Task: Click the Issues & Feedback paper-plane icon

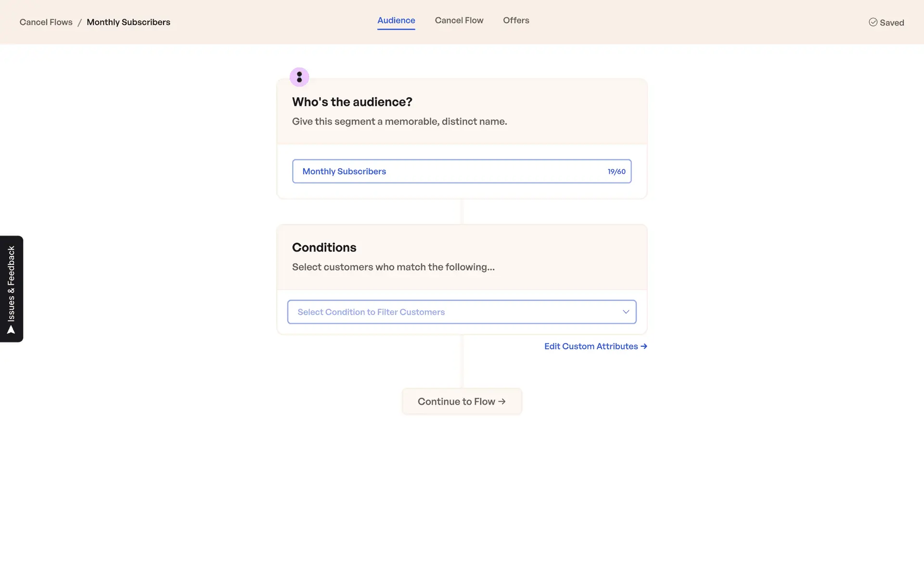Action: 11,330
